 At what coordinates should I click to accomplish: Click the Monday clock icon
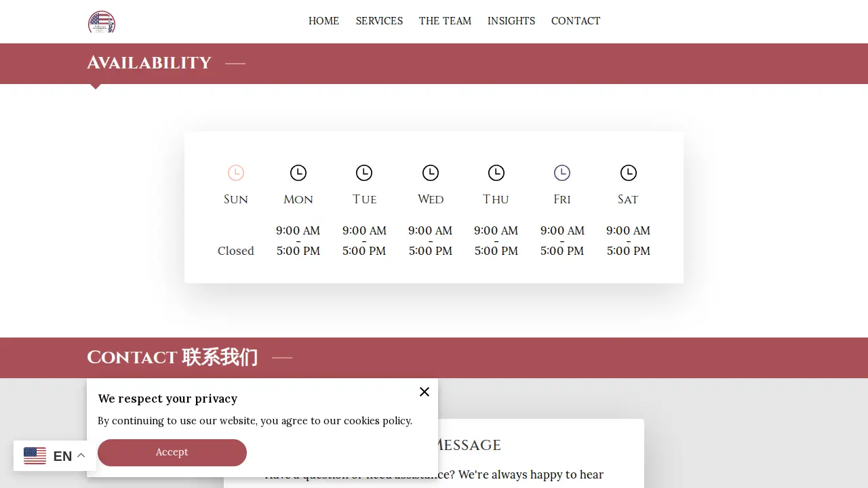pyautogui.click(x=298, y=173)
